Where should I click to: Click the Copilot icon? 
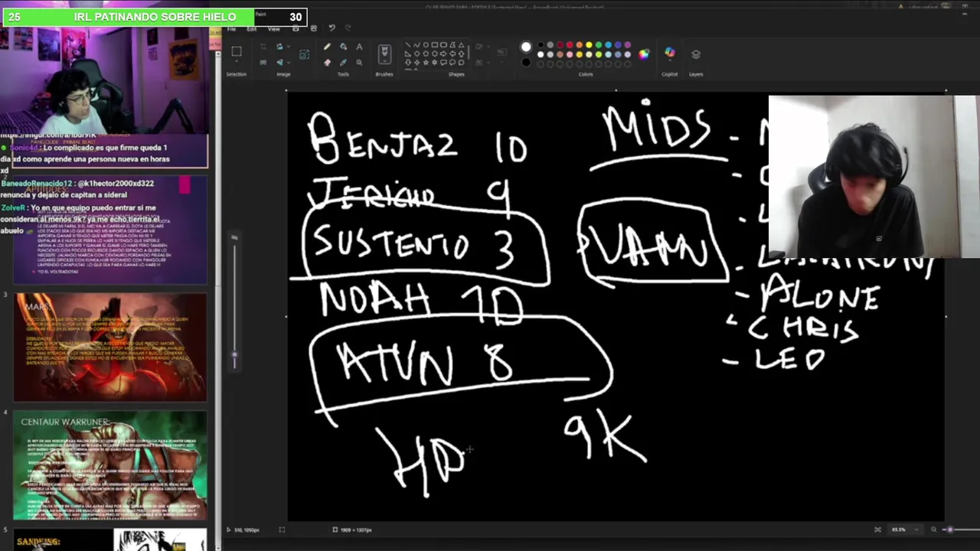[x=670, y=51]
